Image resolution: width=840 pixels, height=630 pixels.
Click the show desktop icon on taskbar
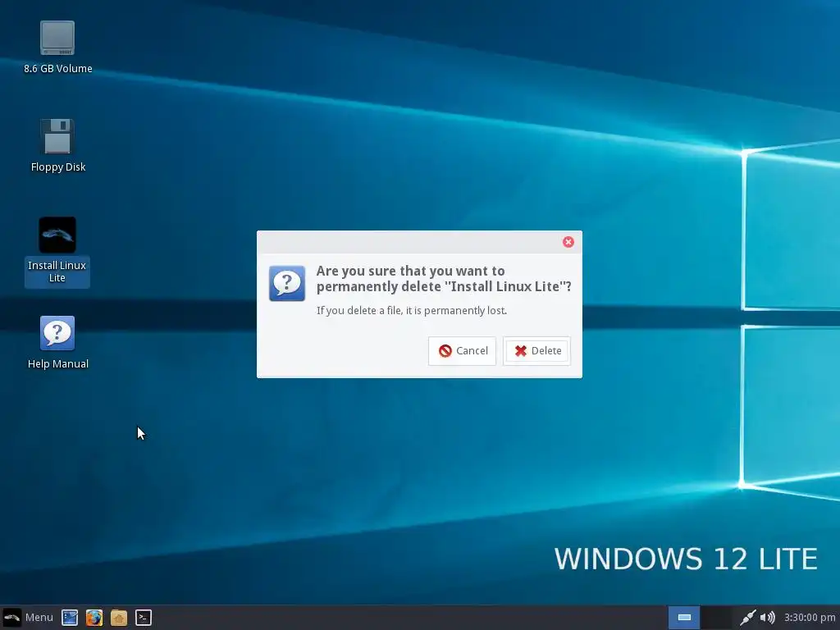[70, 618]
